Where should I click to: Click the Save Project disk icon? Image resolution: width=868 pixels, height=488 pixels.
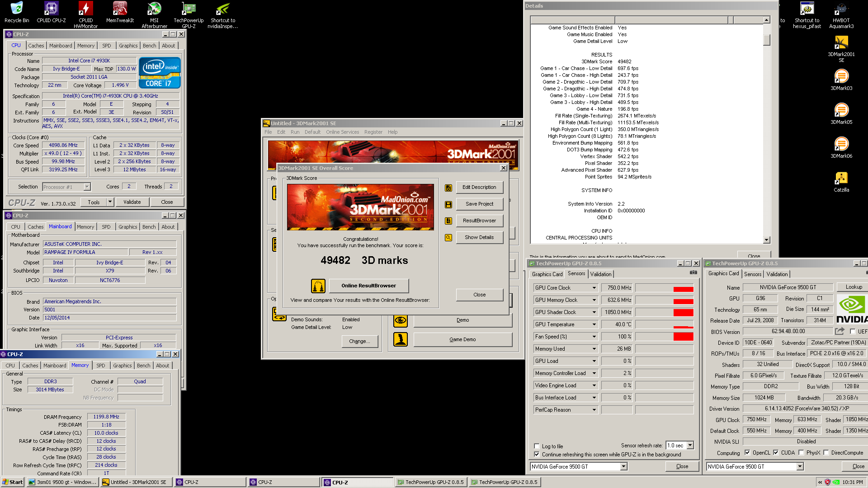pyautogui.click(x=448, y=204)
